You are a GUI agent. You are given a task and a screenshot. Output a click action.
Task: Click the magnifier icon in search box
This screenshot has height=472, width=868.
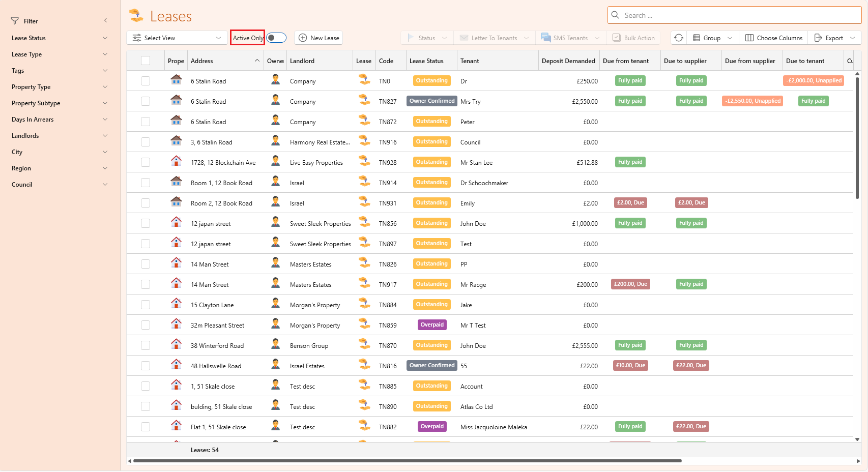click(x=615, y=15)
